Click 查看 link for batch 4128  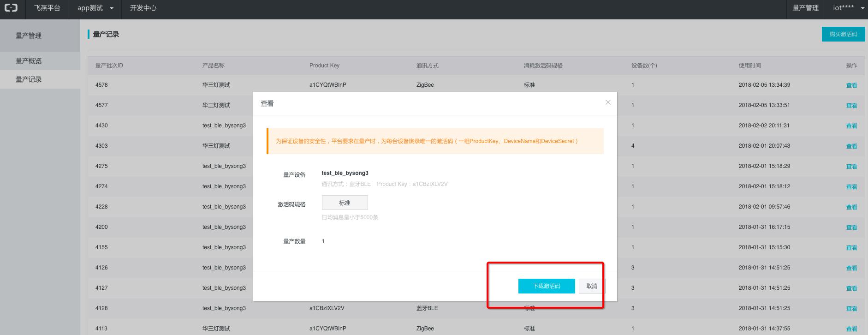tap(851, 309)
